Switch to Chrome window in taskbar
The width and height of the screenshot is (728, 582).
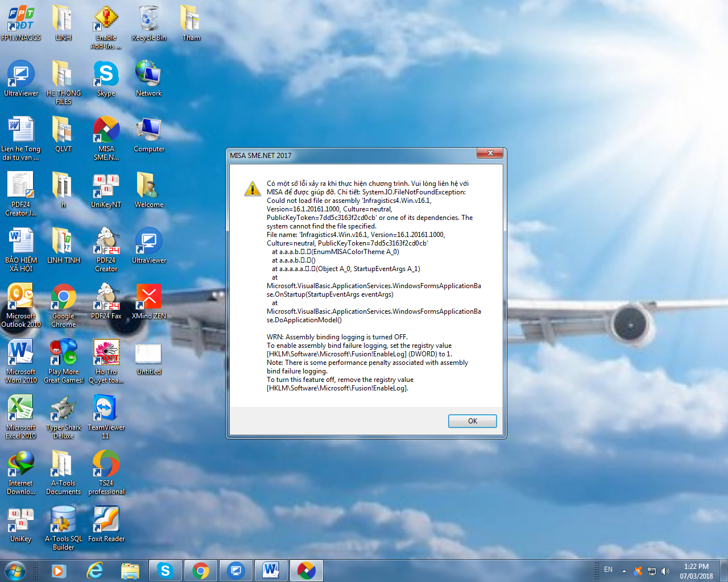(201, 571)
